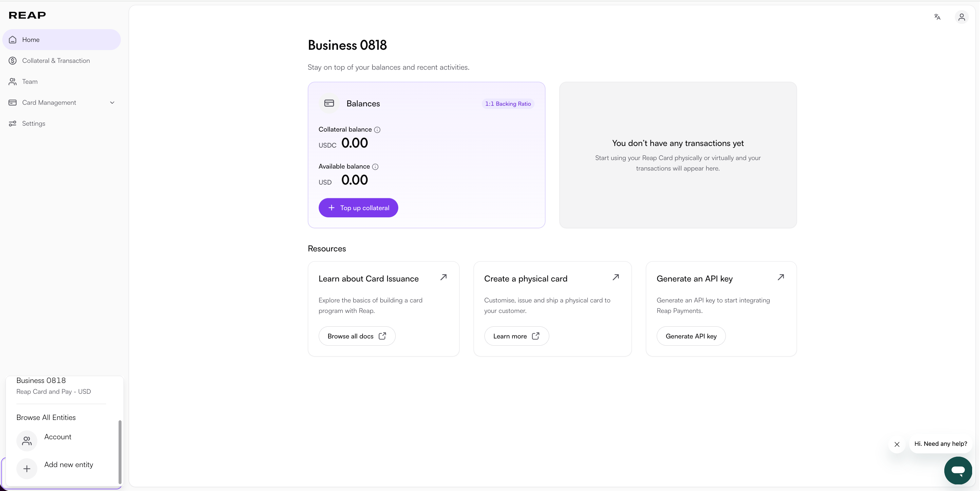The width and height of the screenshot is (980, 491).
Task: Show Available balance info tooltip icon
Action: (x=375, y=167)
